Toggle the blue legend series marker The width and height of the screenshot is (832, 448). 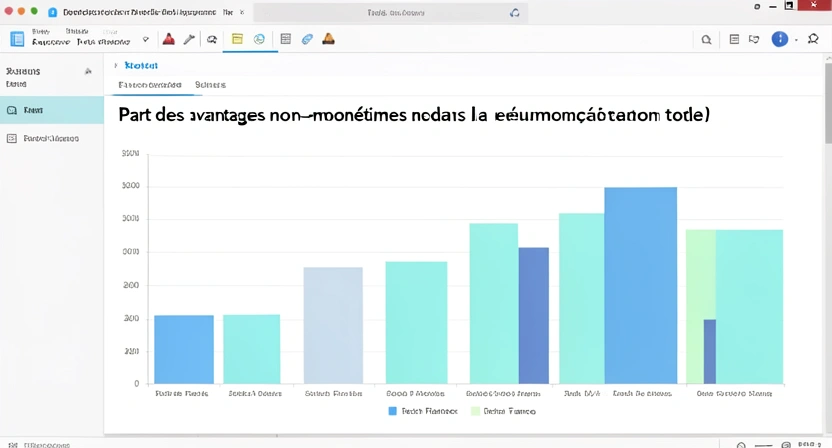click(x=392, y=411)
